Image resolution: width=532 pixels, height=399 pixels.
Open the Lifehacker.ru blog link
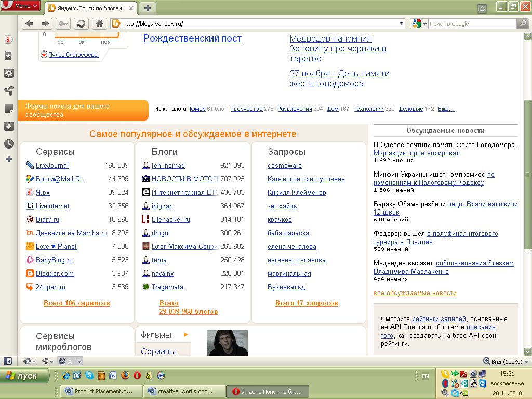pyautogui.click(x=170, y=220)
